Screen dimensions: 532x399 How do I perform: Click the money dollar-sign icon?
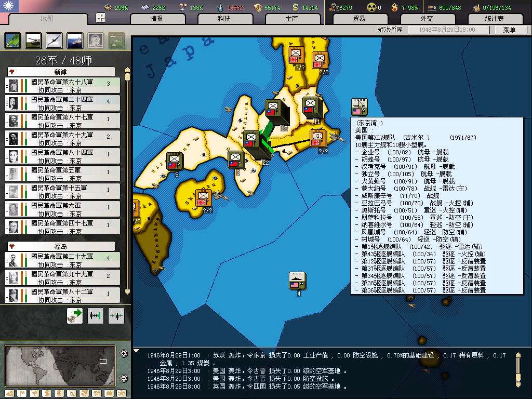click(x=295, y=7)
